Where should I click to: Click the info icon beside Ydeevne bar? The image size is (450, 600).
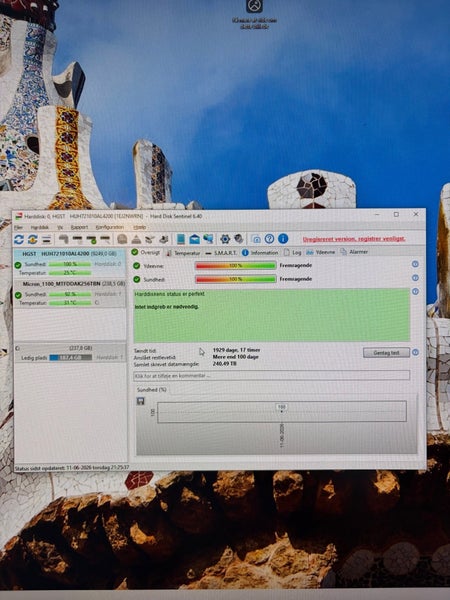pyautogui.click(x=415, y=264)
